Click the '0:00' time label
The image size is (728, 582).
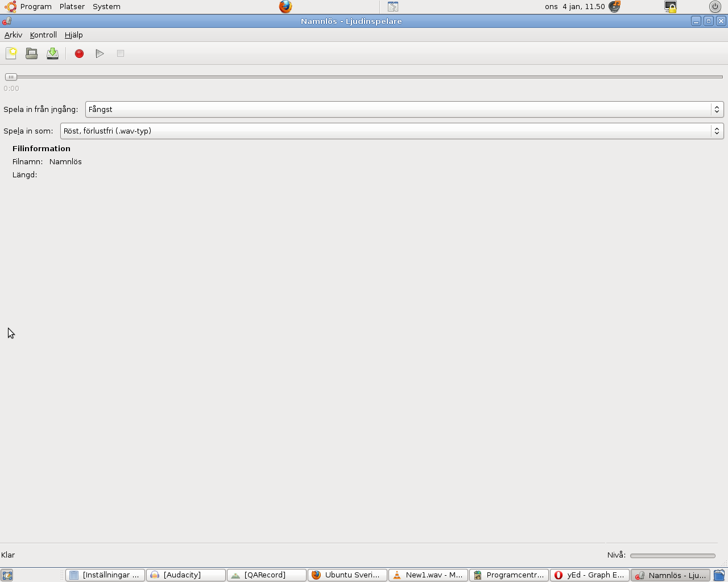click(11, 88)
